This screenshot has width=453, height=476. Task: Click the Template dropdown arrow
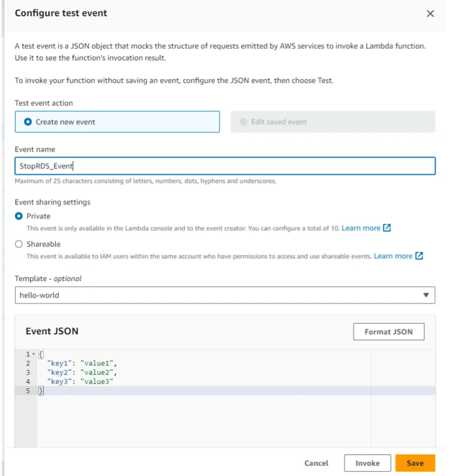click(x=425, y=295)
